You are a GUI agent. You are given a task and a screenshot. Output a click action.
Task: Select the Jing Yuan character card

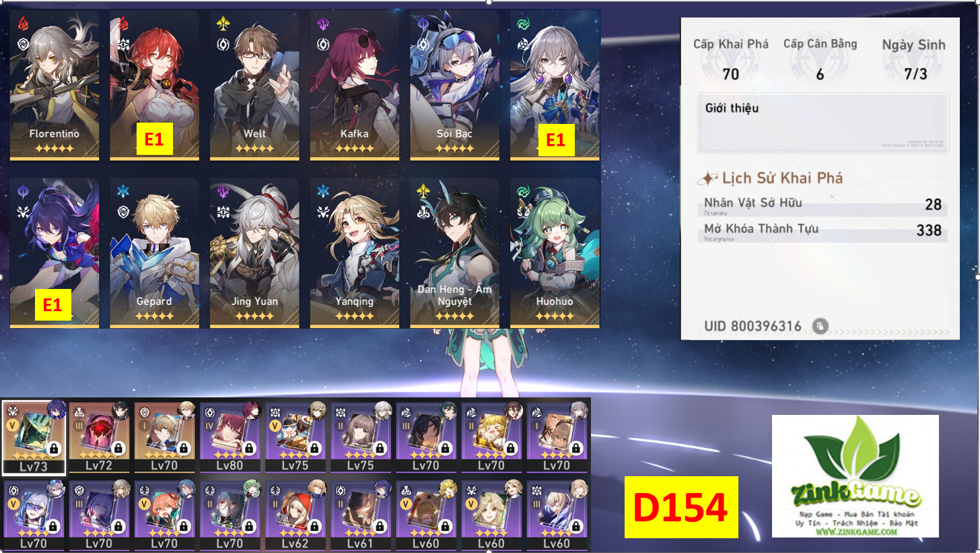(x=254, y=253)
